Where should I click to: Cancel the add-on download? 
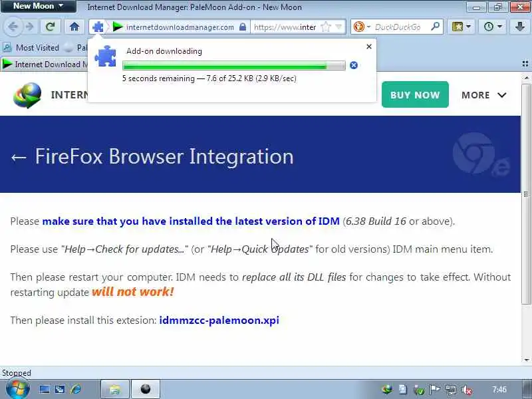click(x=354, y=65)
